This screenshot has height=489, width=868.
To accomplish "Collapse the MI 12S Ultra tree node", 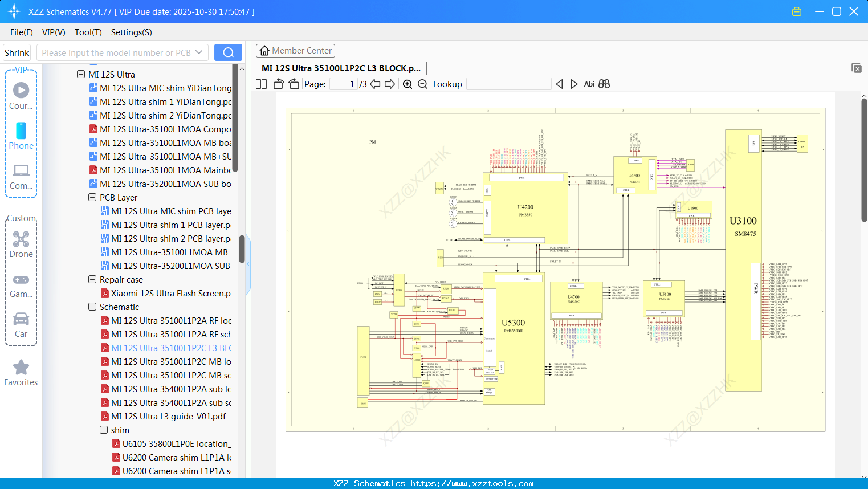I will (81, 74).
